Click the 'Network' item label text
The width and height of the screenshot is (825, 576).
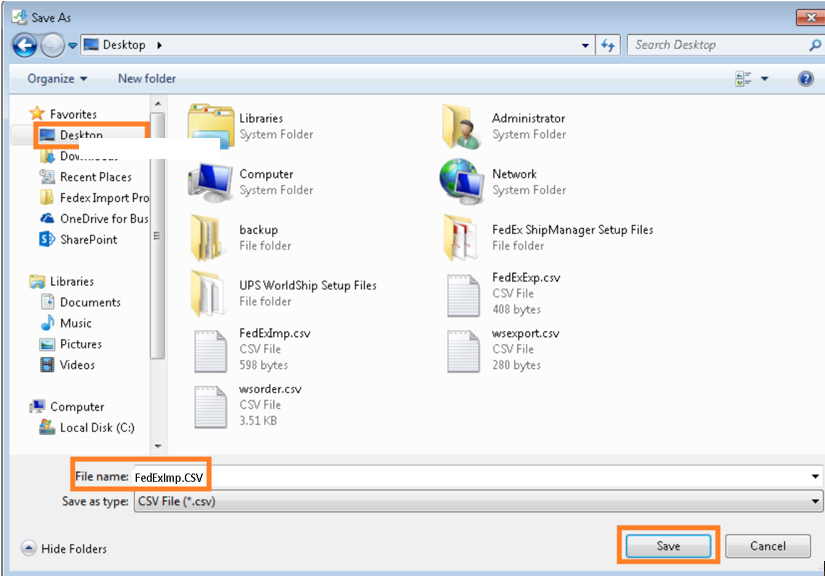click(x=514, y=174)
